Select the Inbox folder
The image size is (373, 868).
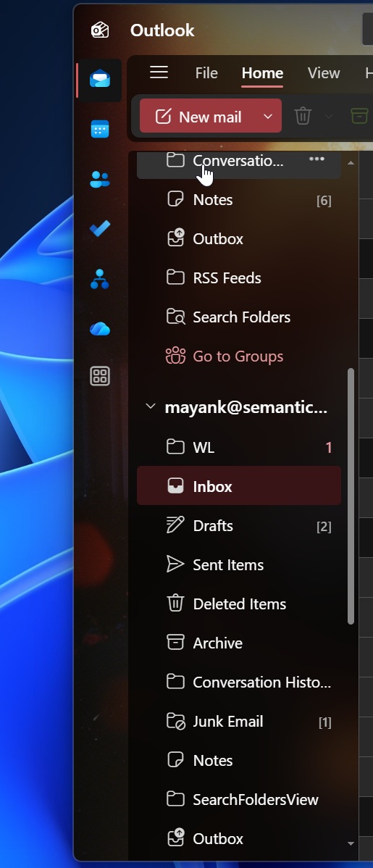(x=239, y=486)
